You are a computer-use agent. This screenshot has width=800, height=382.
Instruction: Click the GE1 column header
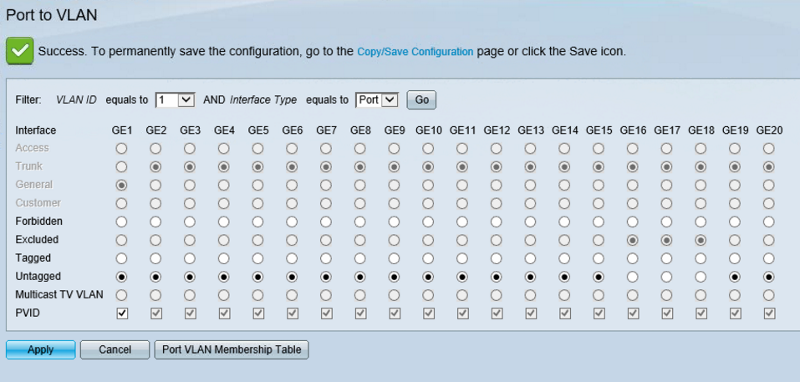[122, 131]
